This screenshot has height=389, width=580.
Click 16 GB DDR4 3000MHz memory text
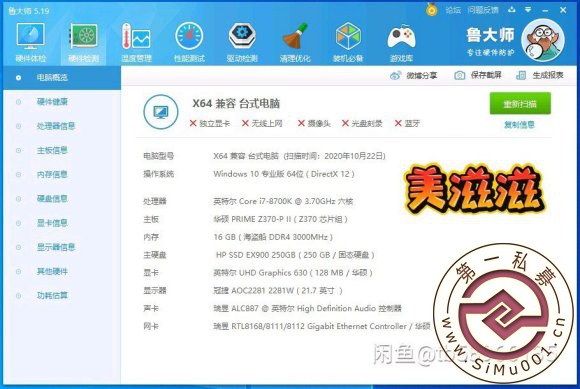pyautogui.click(x=273, y=237)
